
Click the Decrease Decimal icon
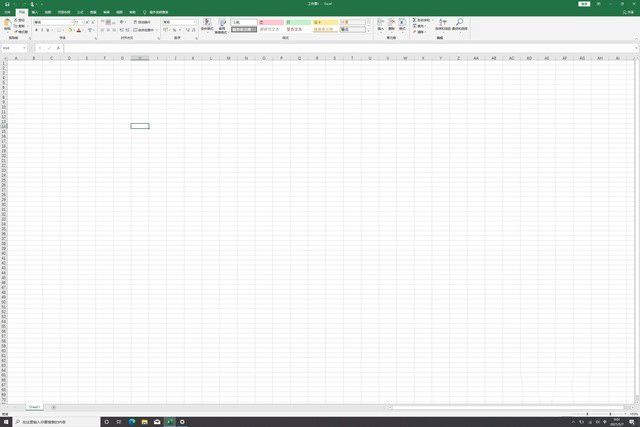193,30
